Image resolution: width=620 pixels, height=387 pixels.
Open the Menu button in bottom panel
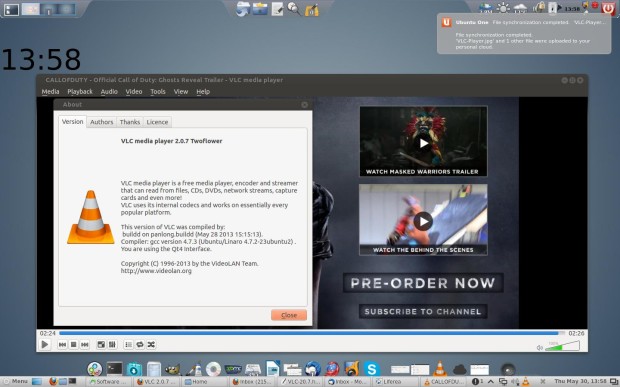(16, 381)
